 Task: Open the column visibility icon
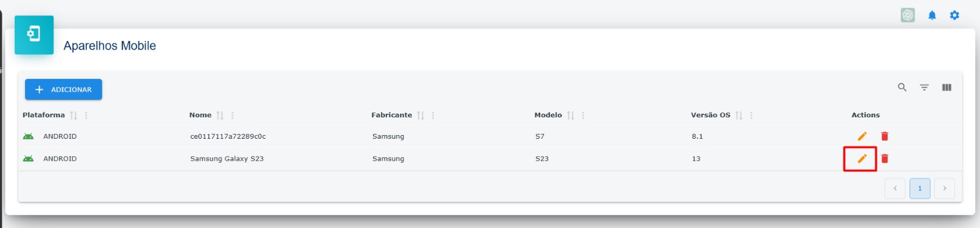946,87
